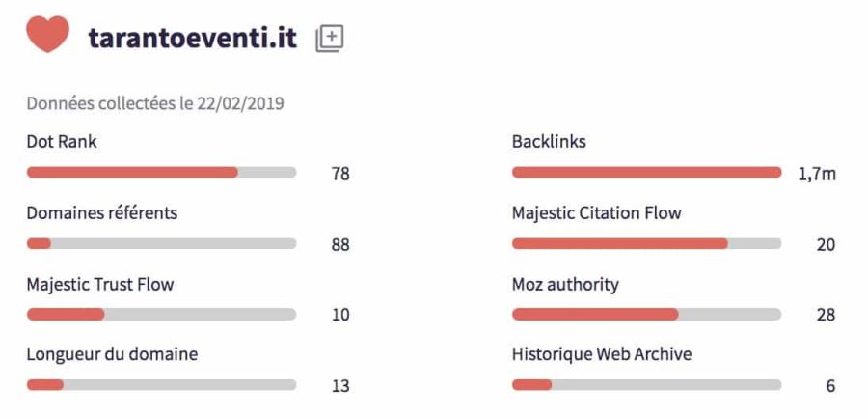This screenshot has width=868, height=419.
Task: Click the Historique Web Archive bar
Action: pos(646,385)
